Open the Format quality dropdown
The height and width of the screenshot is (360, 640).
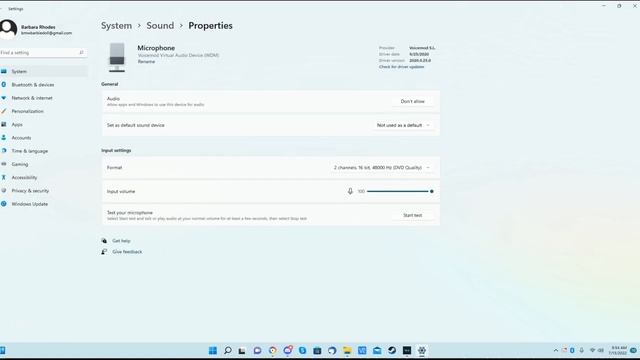click(x=382, y=168)
